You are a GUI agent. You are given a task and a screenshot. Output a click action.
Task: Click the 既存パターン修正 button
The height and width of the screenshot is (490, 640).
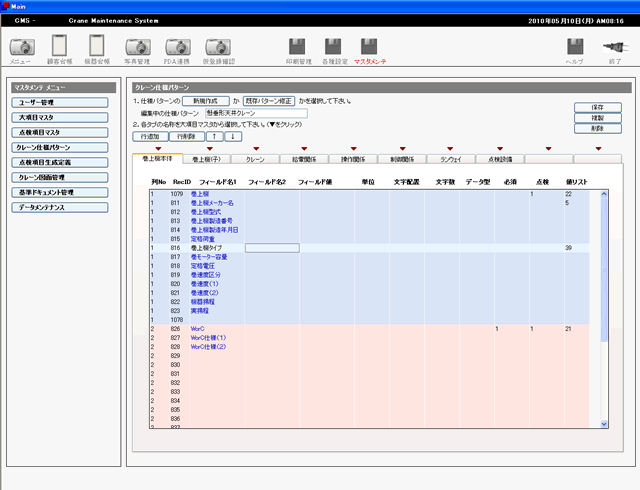click(x=269, y=101)
